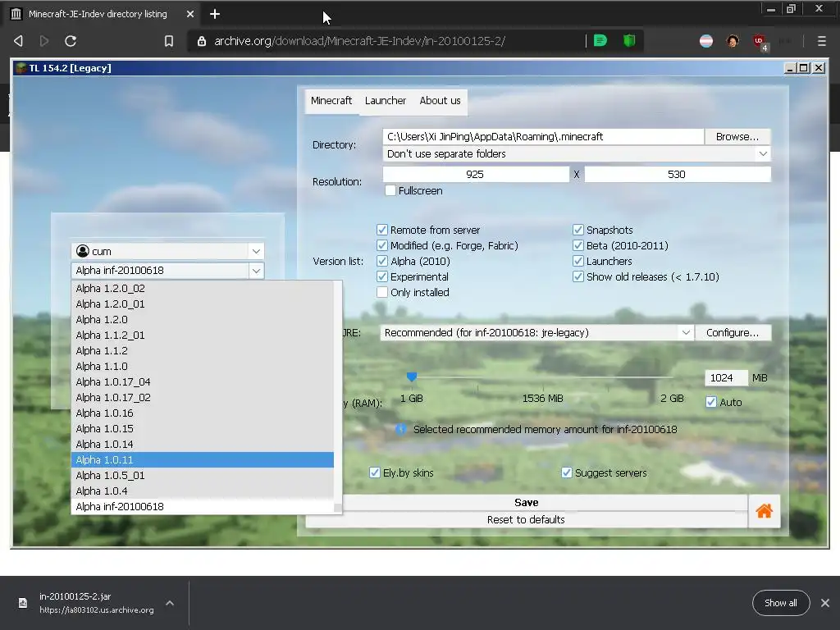Click the resolution height field 530

(678, 174)
